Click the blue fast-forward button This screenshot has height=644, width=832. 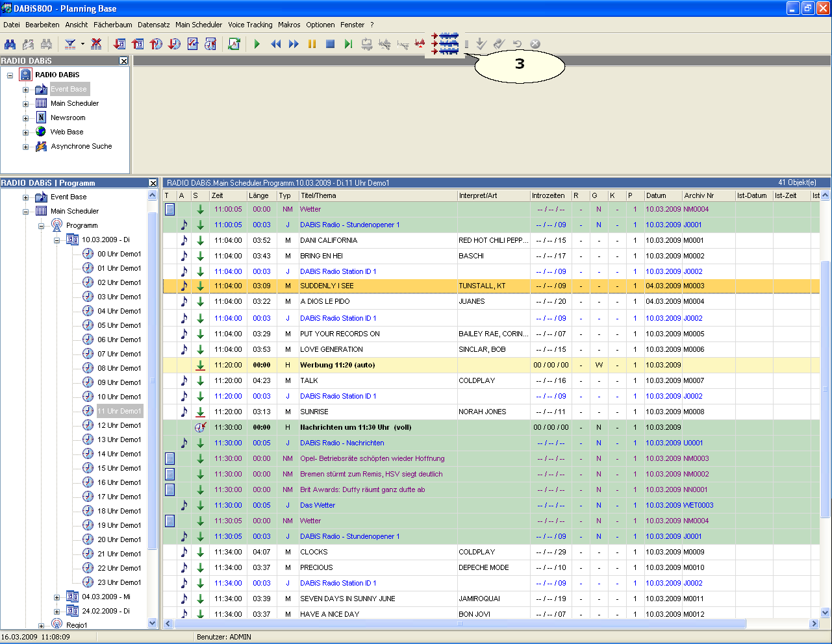click(294, 44)
